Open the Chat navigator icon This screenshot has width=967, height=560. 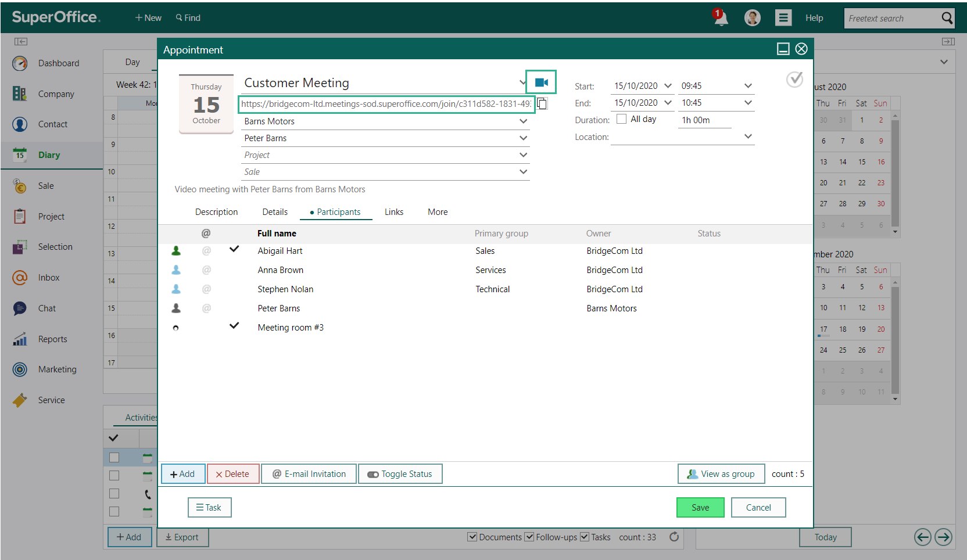click(x=20, y=308)
